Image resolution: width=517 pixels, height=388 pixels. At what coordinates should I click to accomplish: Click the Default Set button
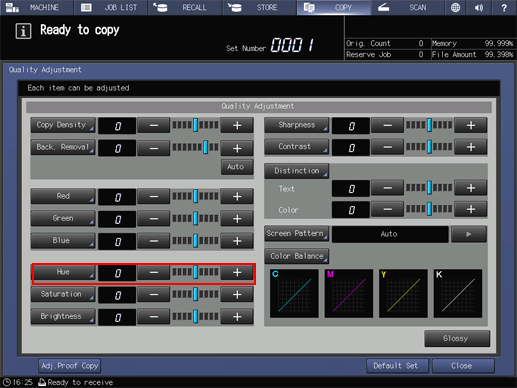tap(397, 366)
